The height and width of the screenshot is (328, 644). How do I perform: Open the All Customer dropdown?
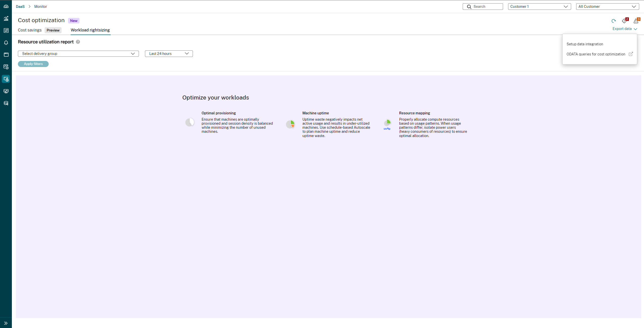tap(607, 7)
